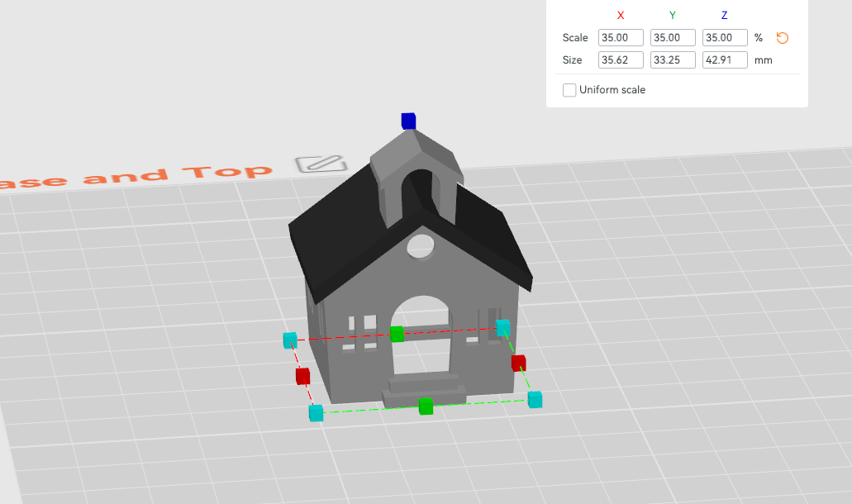The image size is (852, 504).
Task: Select the green scale handle below the front steps
Action: (426, 407)
